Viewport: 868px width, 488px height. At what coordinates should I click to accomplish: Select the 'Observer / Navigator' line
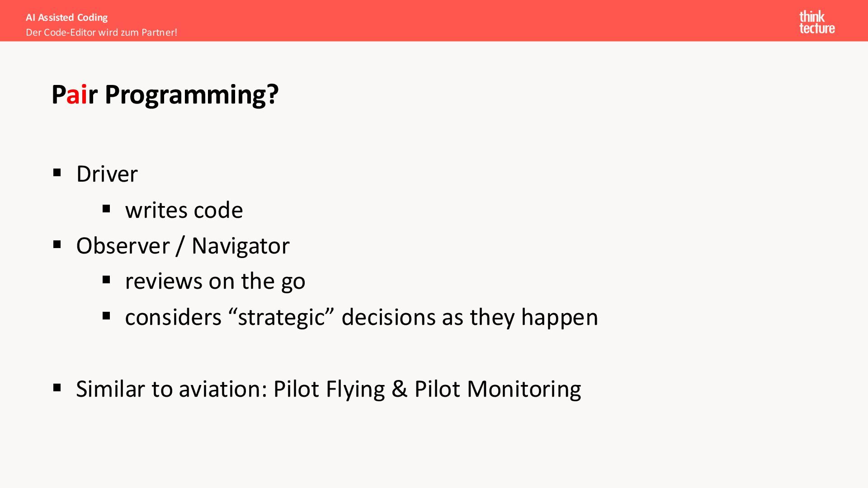(x=183, y=246)
